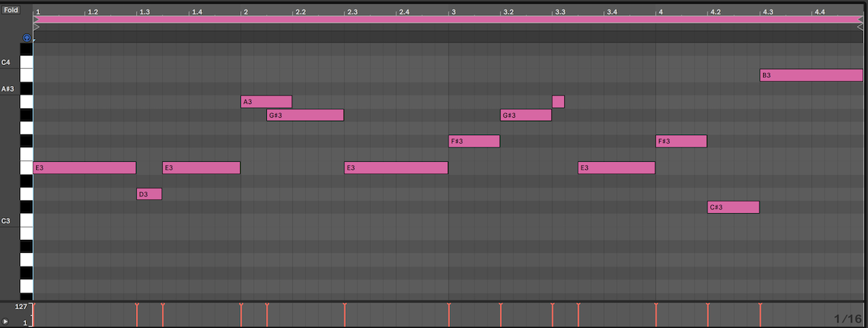The width and height of the screenshot is (868, 328).
Task: Click the velocity marker under the B3 note
Action: pos(760,307)
